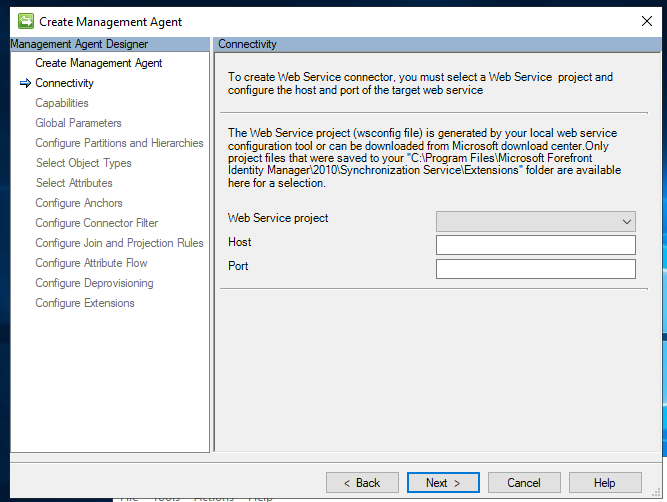Click the Create Management Agent title icon
The image size is (667, 502).
click(26, 21)
